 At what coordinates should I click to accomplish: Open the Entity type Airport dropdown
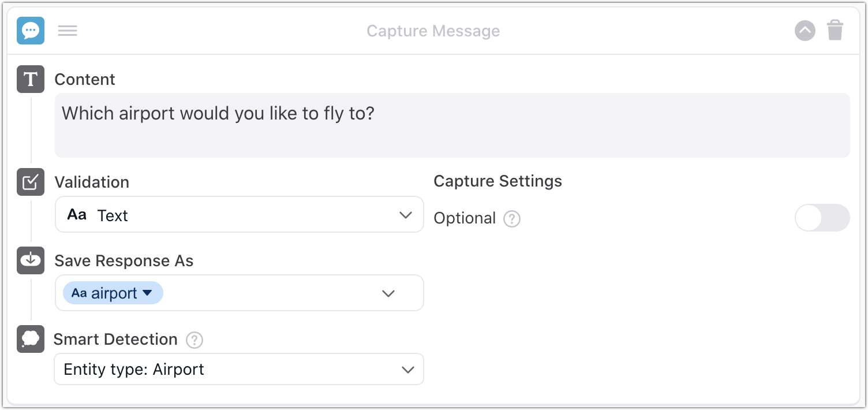238,370
